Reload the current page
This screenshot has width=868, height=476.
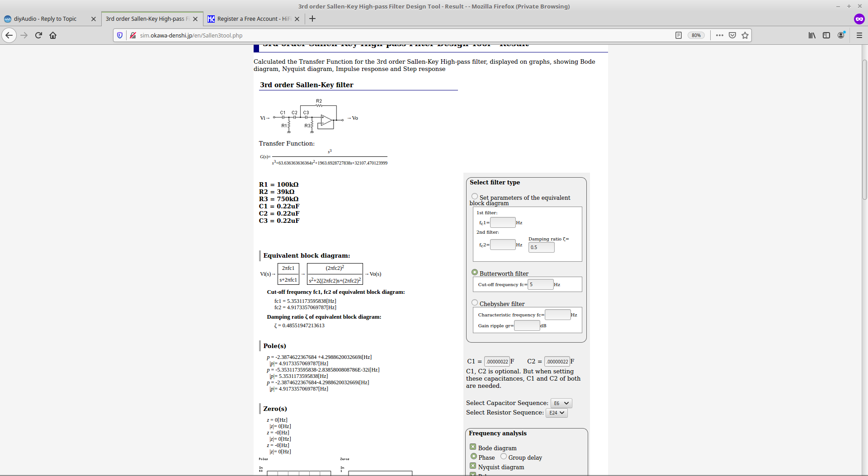pyautogui.click(x=38, y=35)
